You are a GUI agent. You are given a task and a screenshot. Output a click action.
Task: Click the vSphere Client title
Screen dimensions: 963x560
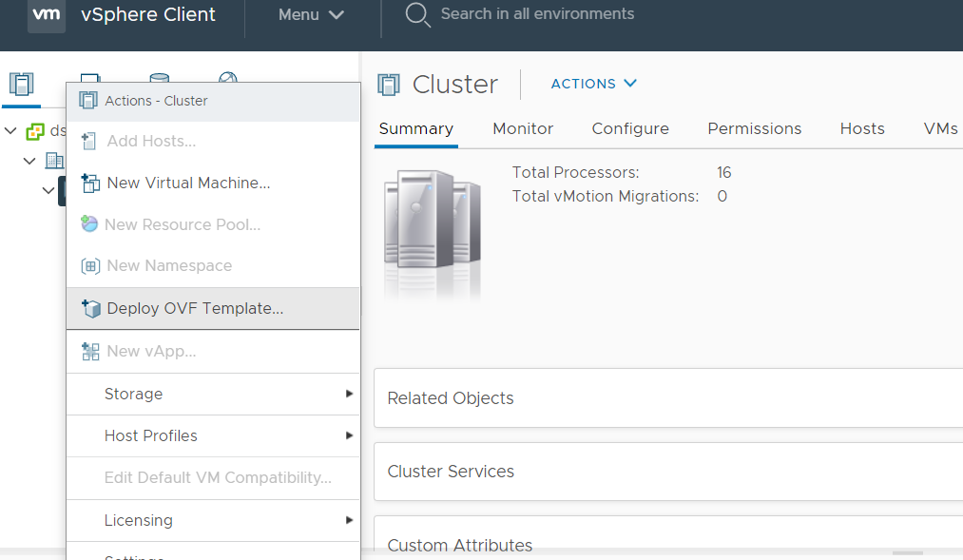point(148,14)
